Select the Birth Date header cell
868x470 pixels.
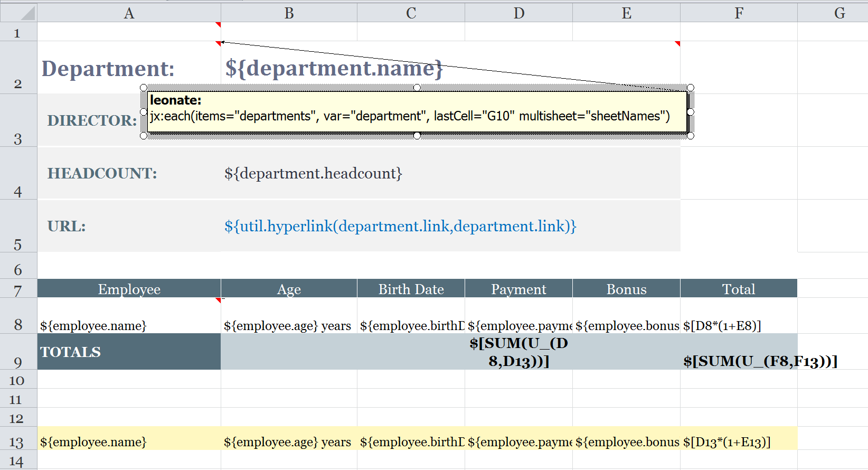(411, 289)
